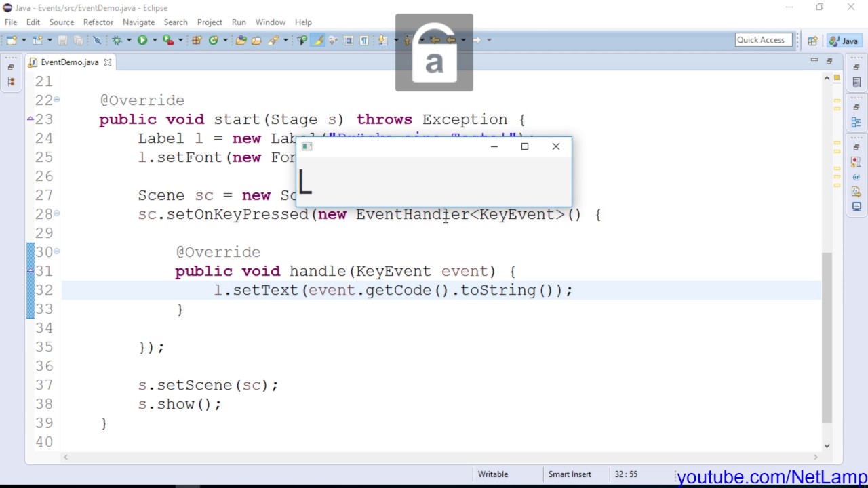Toggle Mark Occurrences highlighter
868x488 pixels.
[317, 41]
